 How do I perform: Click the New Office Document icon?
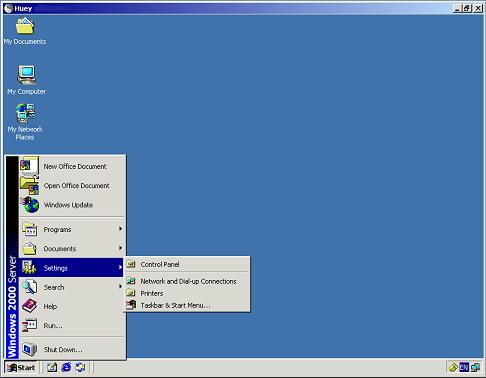point(29,166)
